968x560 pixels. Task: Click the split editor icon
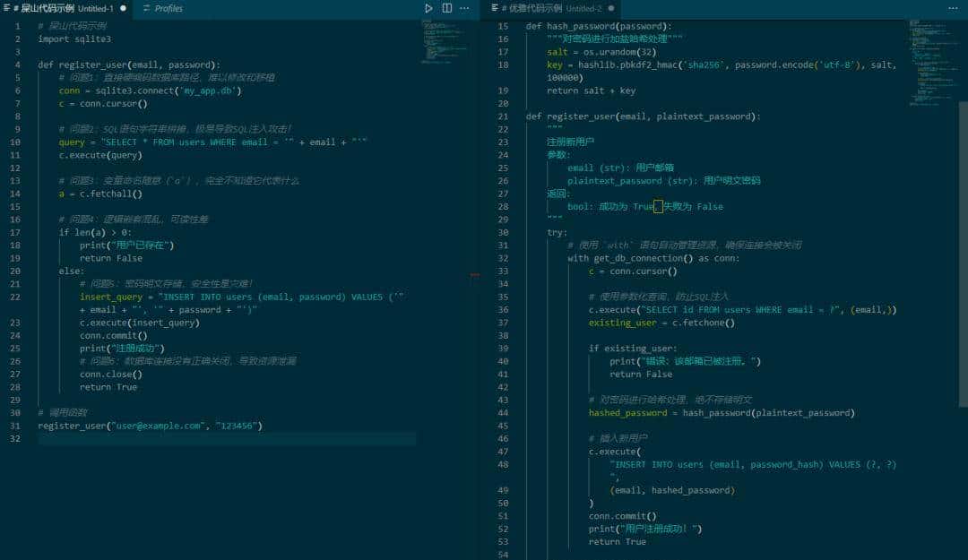(446, 8)
